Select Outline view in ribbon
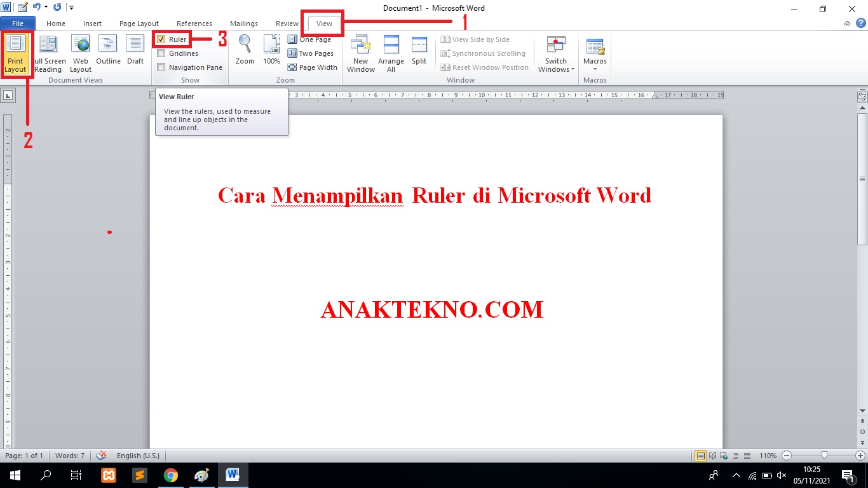868x488 pixels. (x=108, y=51)
